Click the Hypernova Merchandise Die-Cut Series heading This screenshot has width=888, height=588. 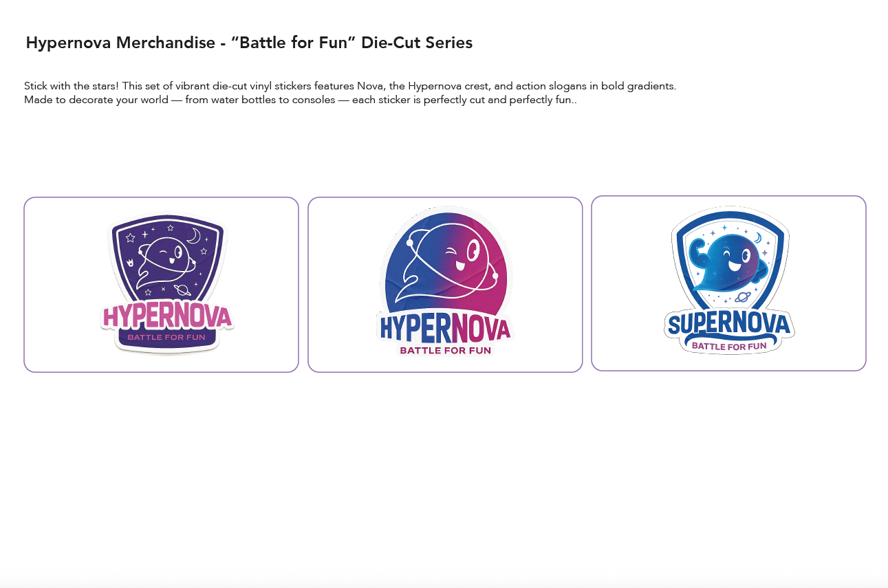pos(249,43)
